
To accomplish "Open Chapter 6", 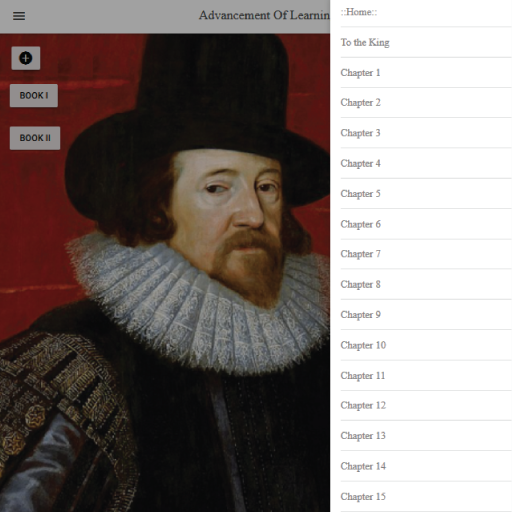I will tap(426, 224).
